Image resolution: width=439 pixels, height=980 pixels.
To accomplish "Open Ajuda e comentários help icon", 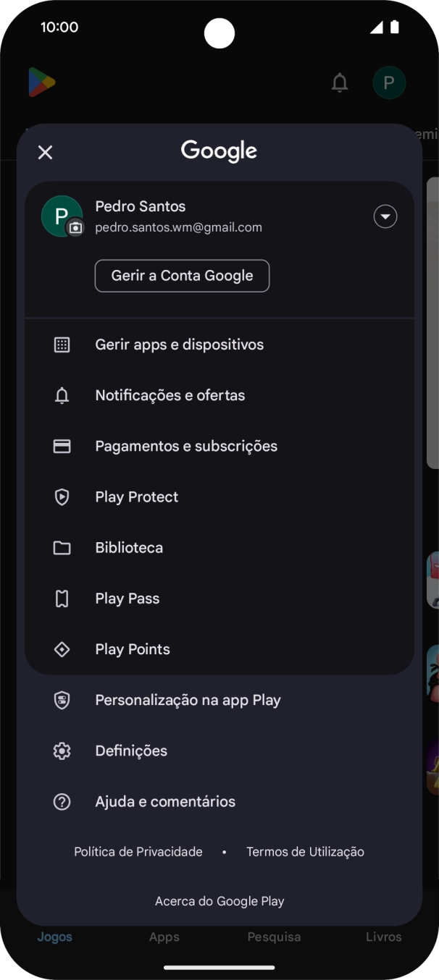I will [62, 801].
